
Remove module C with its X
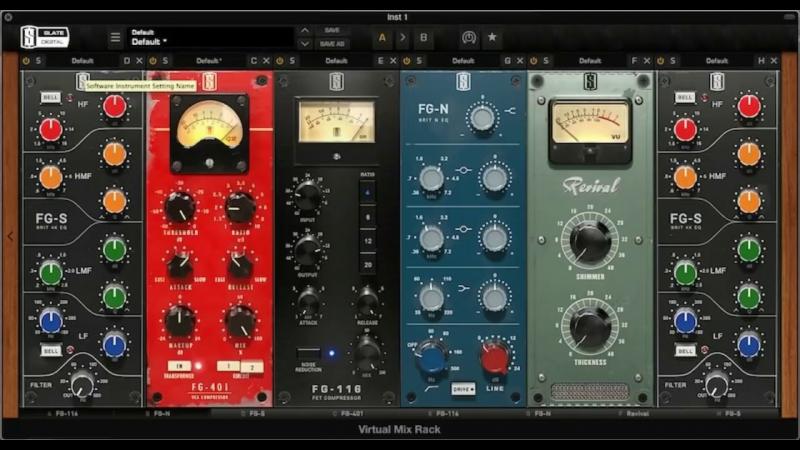tap(266, 61)
